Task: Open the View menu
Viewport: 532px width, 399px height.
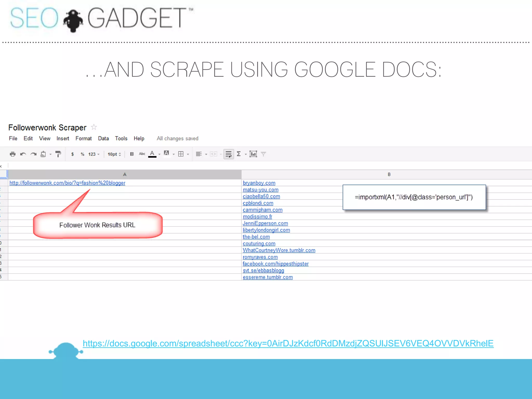Action: click(45, 138)
